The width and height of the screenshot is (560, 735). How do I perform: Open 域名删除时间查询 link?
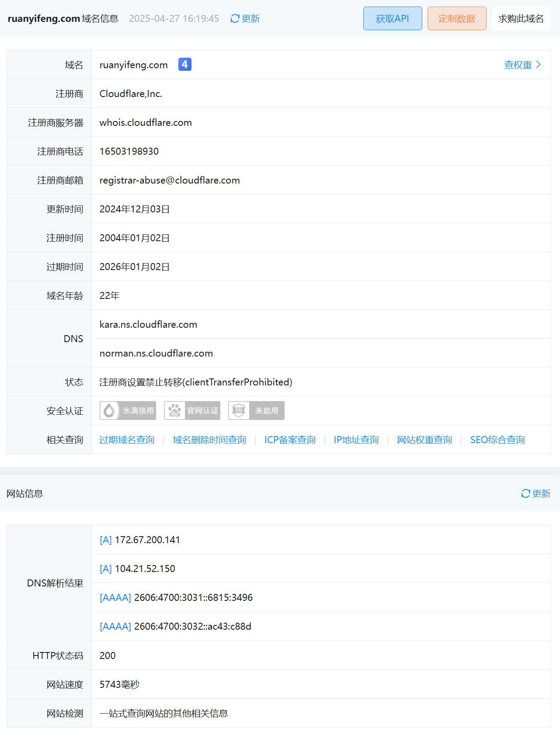[209, 440]
